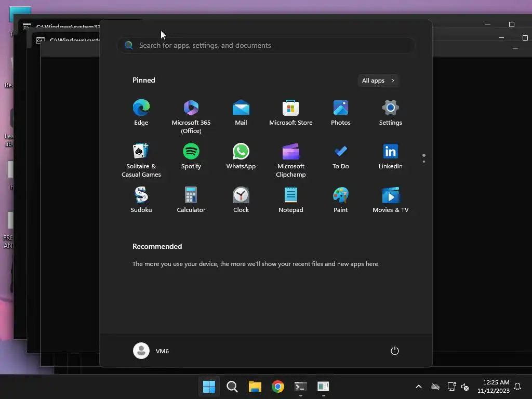Launch Movies & TV

[x=391, y=200]
